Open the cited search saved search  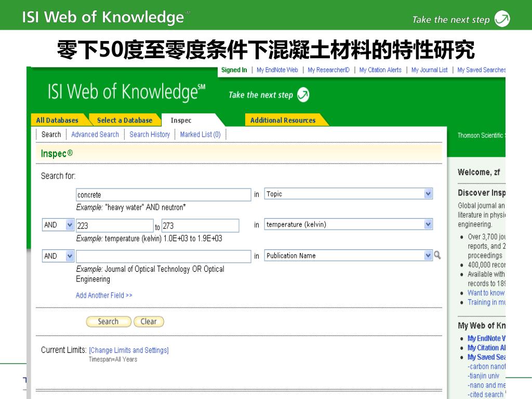click(486, 395)
